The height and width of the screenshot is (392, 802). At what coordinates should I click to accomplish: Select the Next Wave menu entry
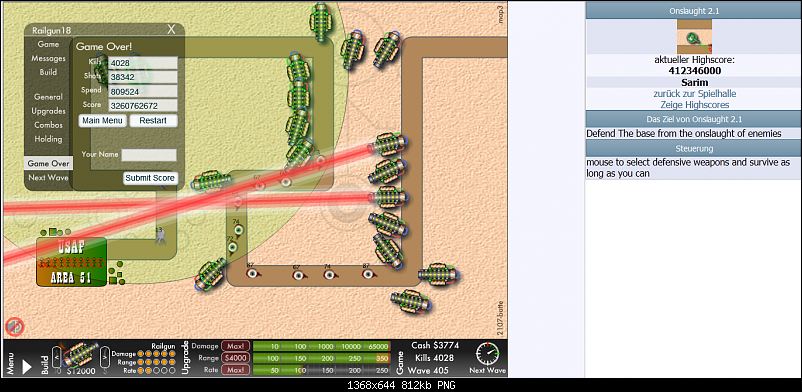pyautogui.click(x=48, y=178)
